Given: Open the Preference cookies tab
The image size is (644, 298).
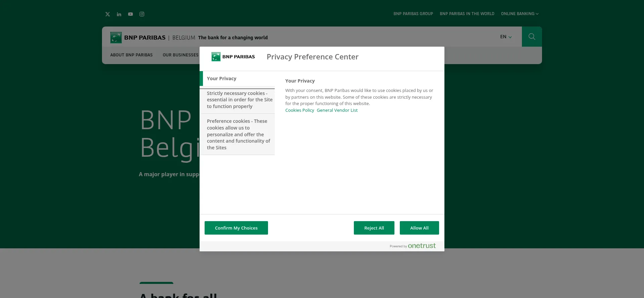Looking at the screenshot, I should tap(238, 134).
